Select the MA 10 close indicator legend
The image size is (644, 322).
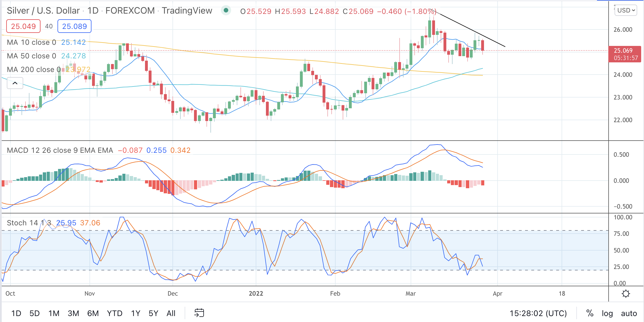click(46, 42)
